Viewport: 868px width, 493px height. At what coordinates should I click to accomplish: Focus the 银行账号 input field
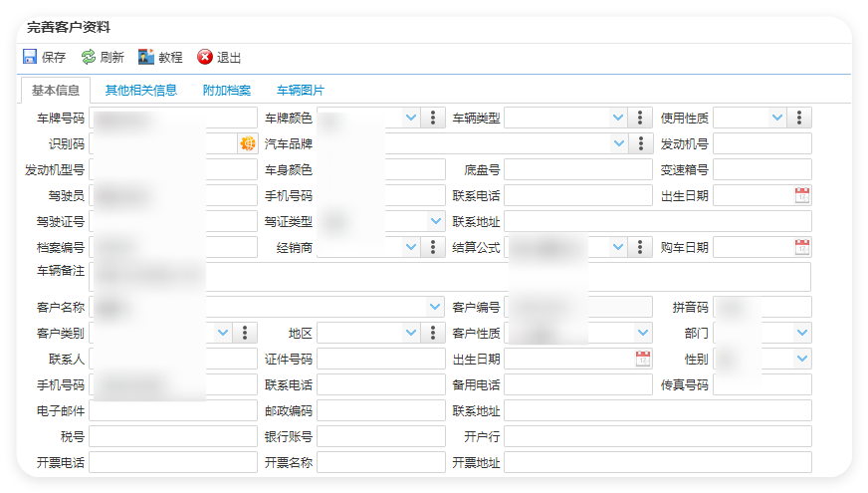381,436
